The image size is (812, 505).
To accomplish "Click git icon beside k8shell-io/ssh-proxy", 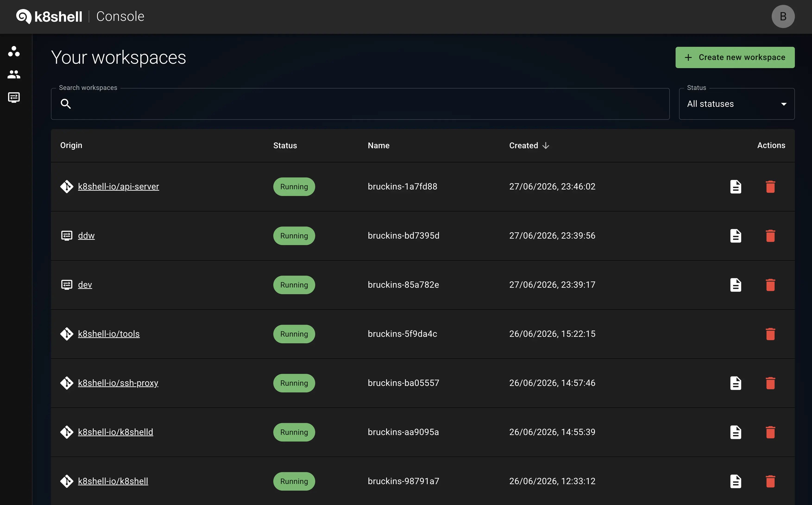I will coord(67,383).
